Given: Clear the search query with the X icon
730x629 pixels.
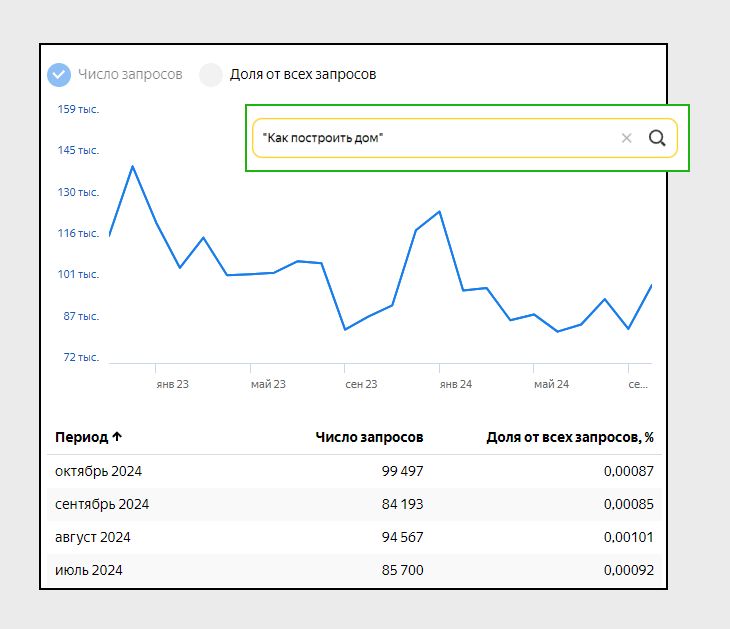Looking at the screenshot, I should coord(627,138).
